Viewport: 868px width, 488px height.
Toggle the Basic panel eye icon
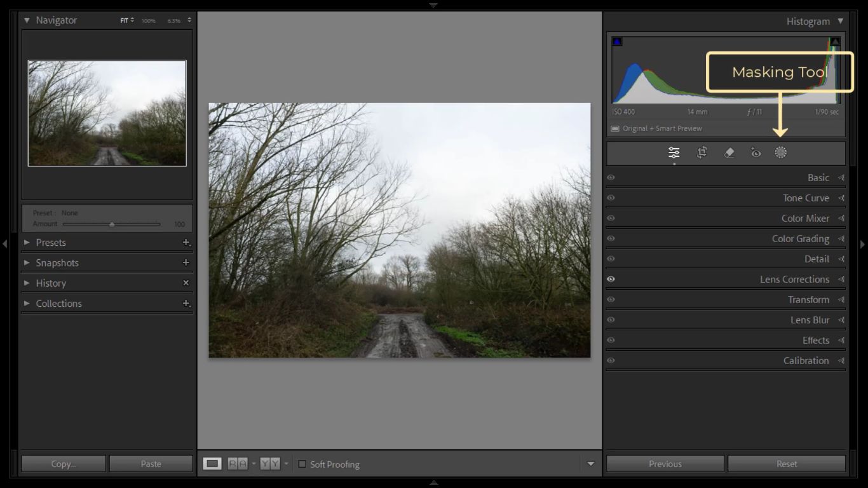point(611,178)
